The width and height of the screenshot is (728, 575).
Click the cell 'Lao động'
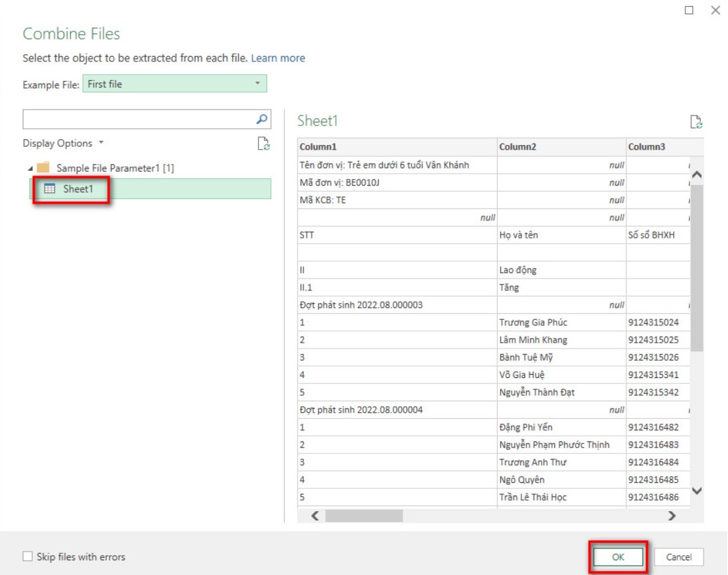pyautogui.click(x=561, y=270)
